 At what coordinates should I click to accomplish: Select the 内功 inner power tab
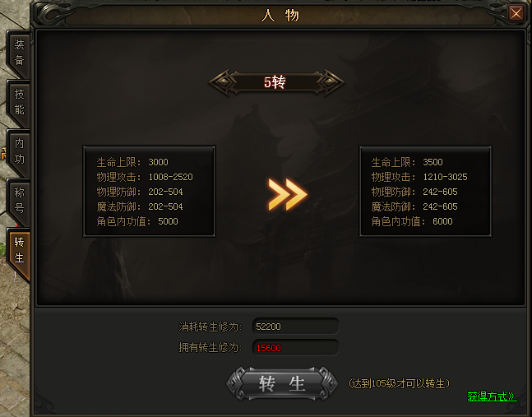tap(19, 151)
